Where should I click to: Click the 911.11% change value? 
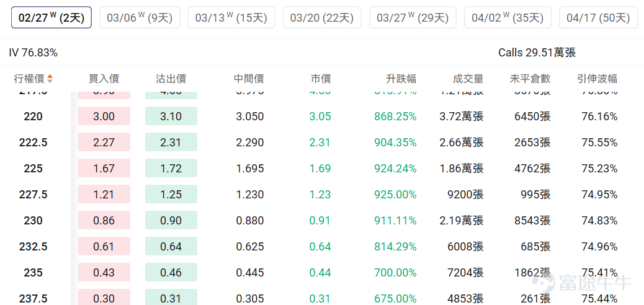(395, 221)
